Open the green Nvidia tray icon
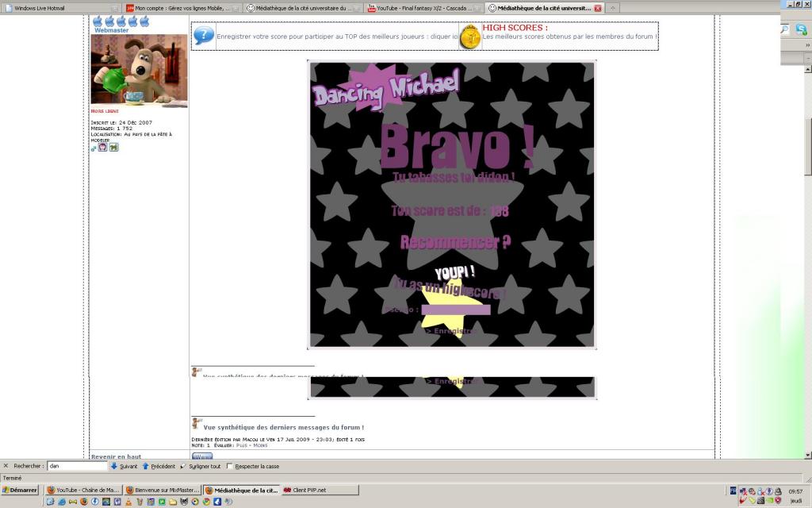 coord(769,500)
